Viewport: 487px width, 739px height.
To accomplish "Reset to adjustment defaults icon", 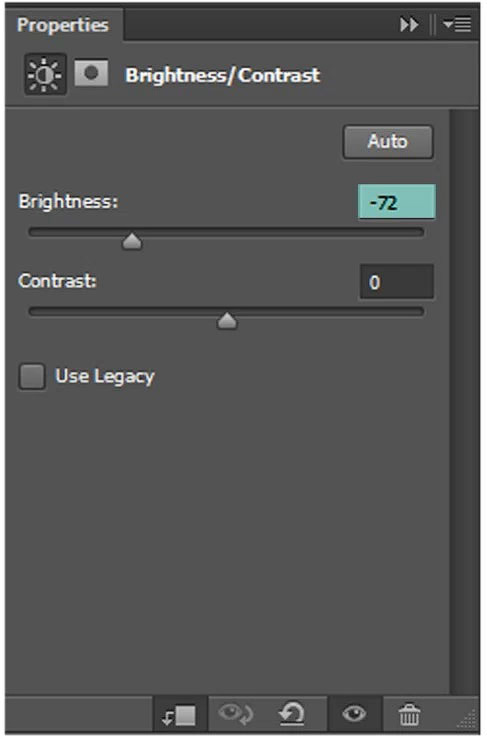I will 291,714.
